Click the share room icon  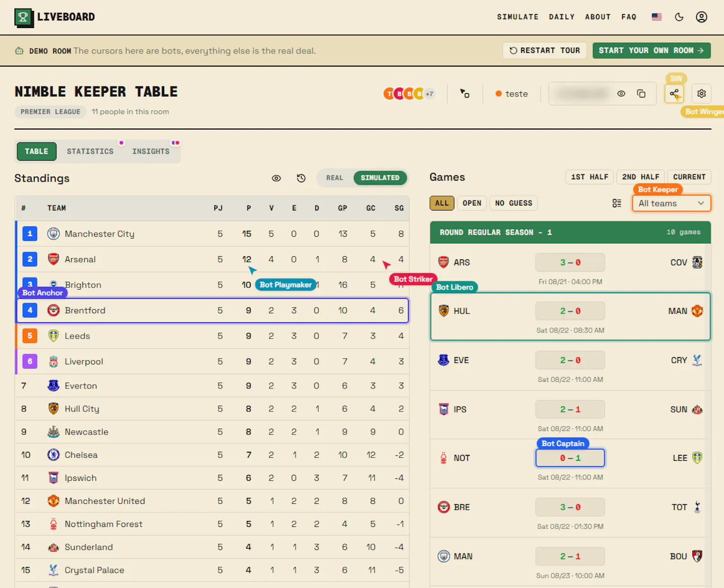coord(674,94)
